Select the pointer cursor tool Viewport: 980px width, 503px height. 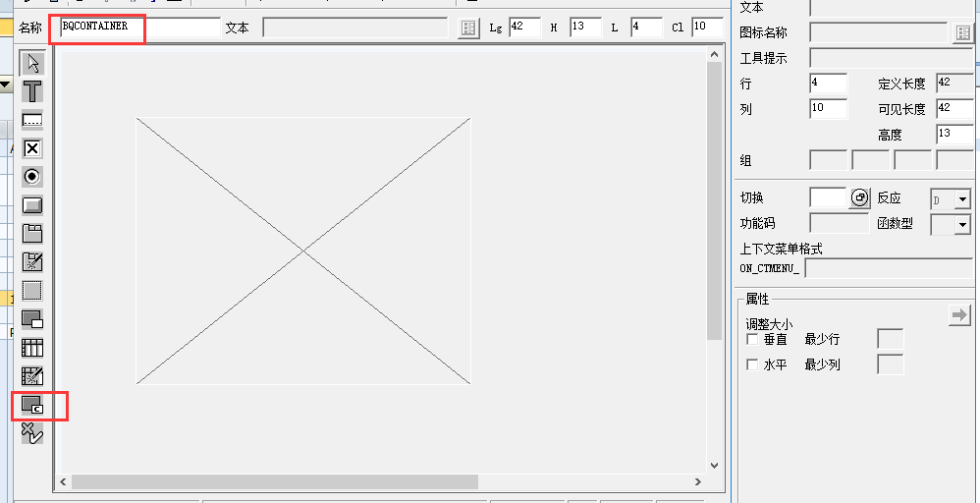tap(32, 64)
